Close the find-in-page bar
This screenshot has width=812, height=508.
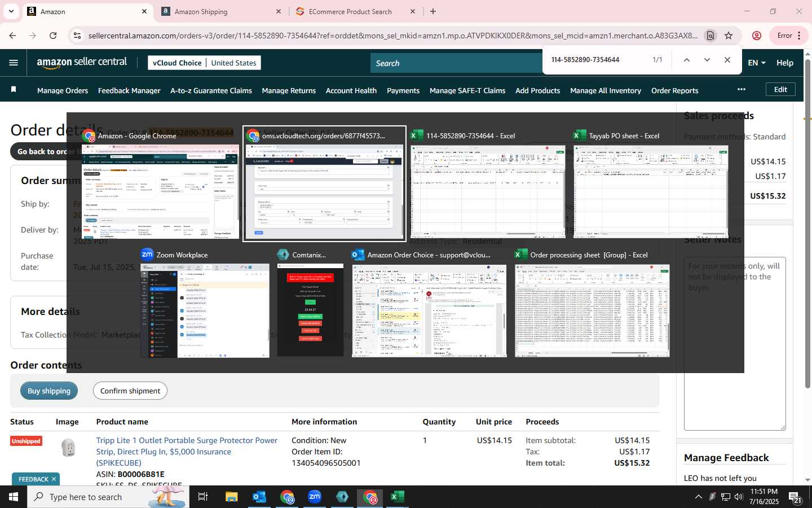[x=727, y=60]
